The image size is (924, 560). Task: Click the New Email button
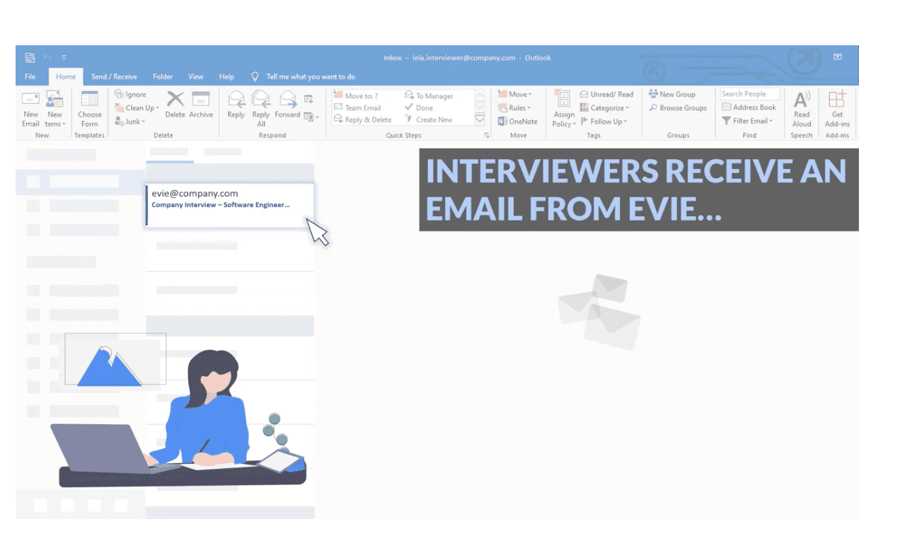(x=30, y=109)
